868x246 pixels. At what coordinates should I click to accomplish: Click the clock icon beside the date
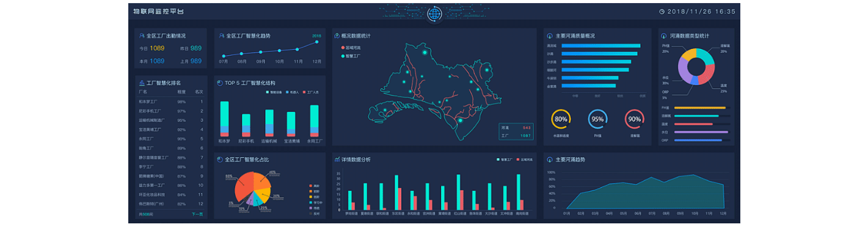pyautogui.click(x=662, y=12)
